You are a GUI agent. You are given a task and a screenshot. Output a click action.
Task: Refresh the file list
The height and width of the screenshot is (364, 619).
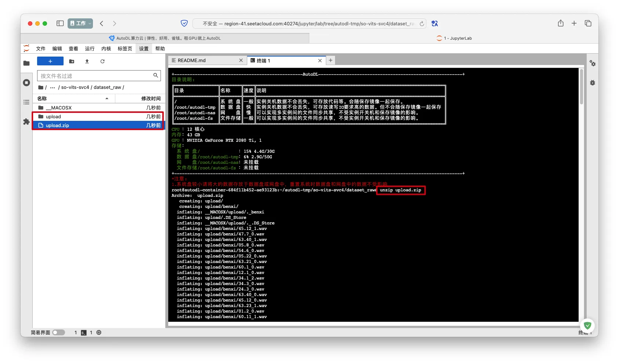tap(102, 61)
